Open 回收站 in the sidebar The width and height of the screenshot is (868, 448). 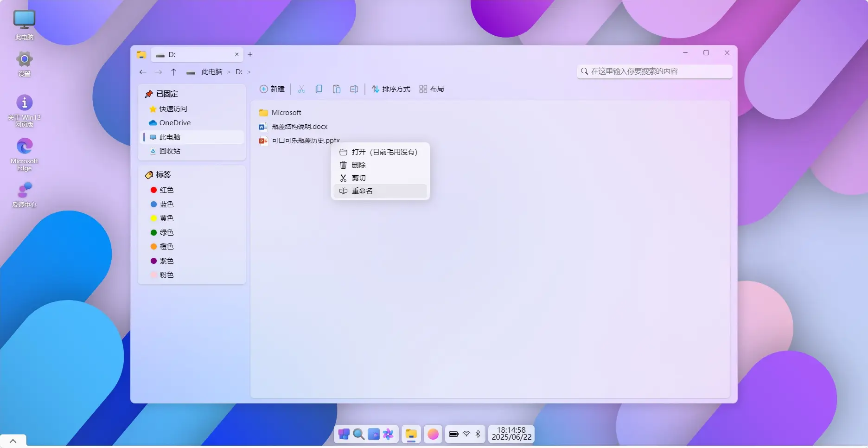[x=191, y=151]
